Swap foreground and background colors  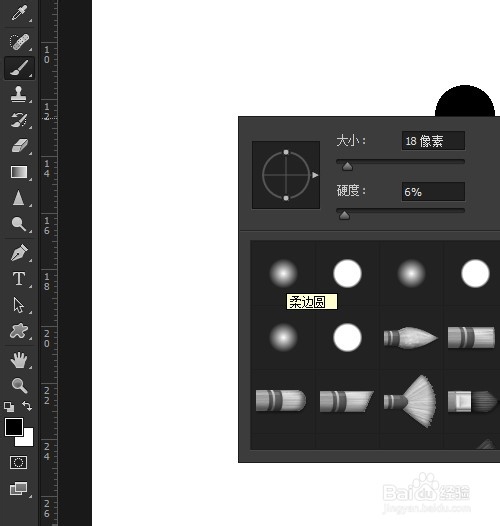pyautogui.click(x=27, y=406)
